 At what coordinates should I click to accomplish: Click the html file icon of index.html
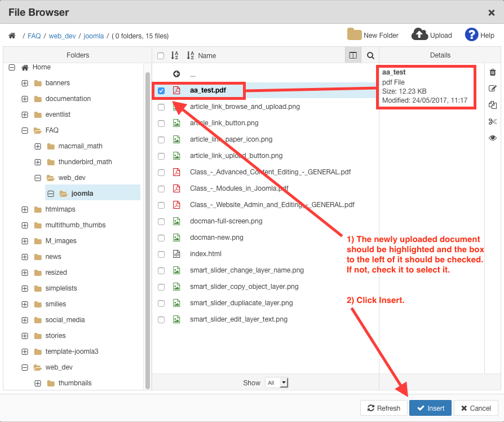click(x=176, y=254)
